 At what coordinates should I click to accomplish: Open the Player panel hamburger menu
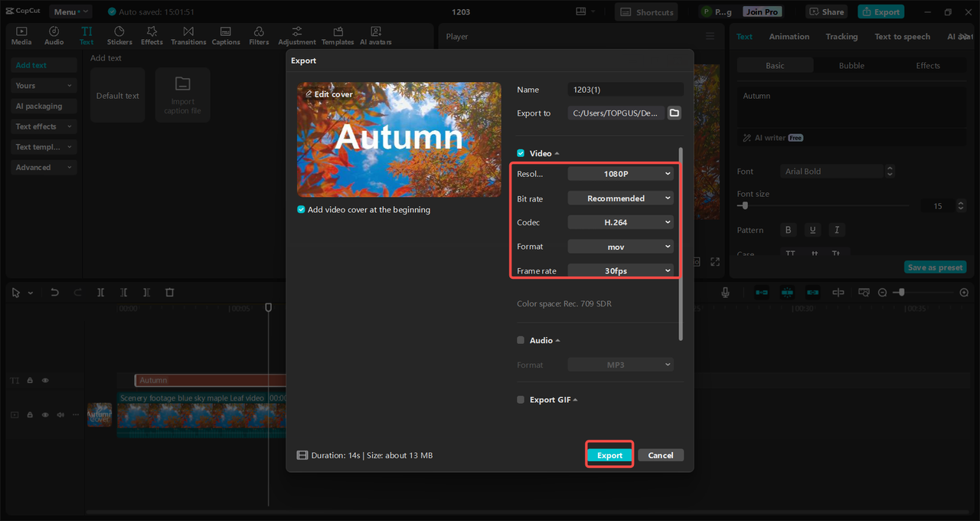pyautogui.click(x=710, y=36)
